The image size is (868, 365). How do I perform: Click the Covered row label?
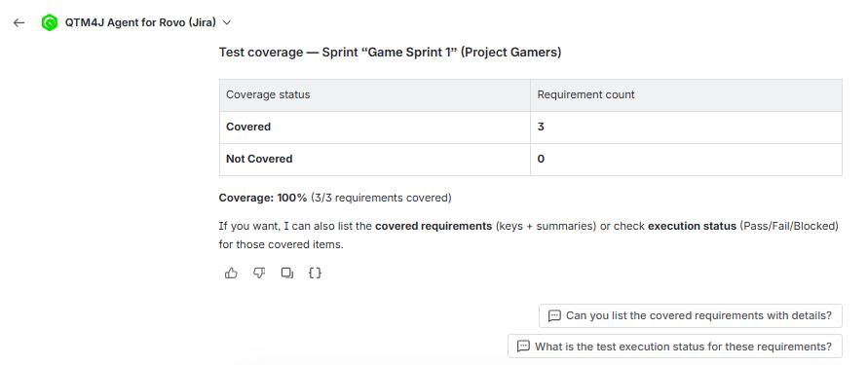pos(248,127)
